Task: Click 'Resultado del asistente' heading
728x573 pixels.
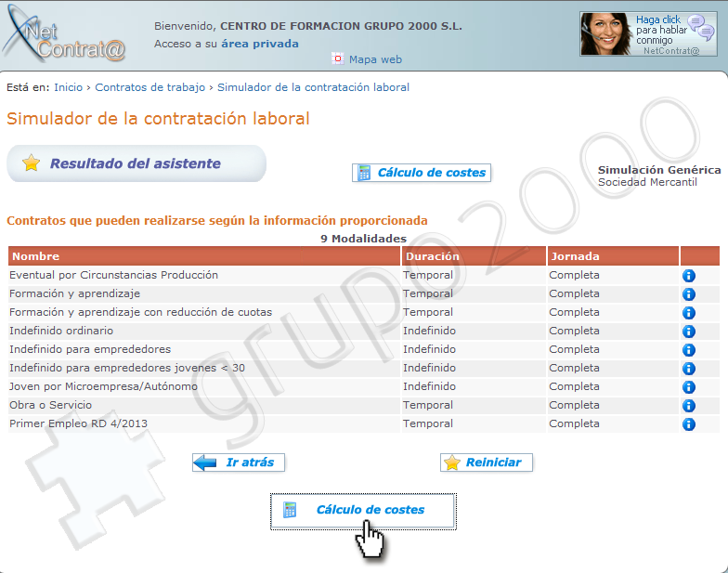Action: click(x=136, y=163)
